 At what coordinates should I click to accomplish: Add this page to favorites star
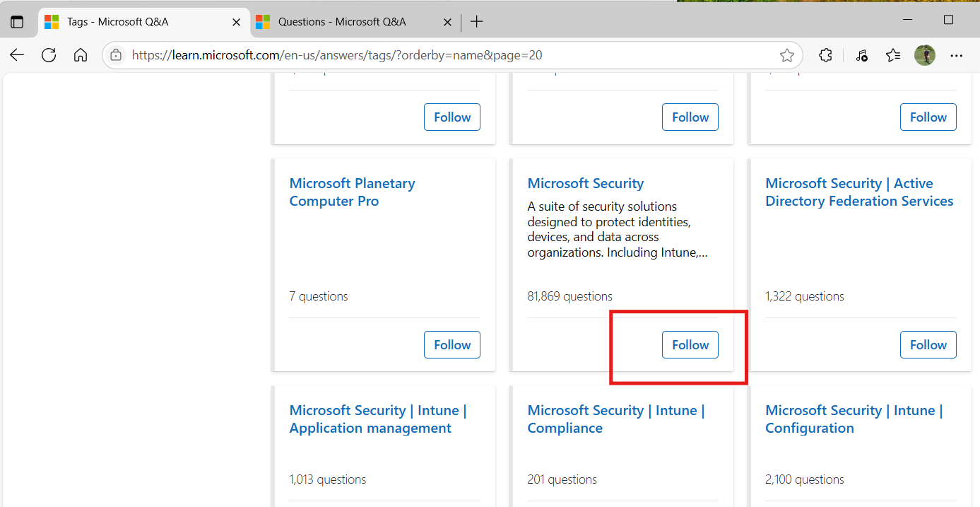787,55
